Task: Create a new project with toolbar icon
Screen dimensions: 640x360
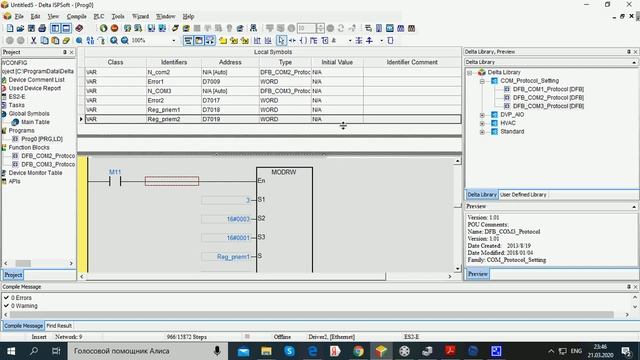Action: (x=10, y=28)
